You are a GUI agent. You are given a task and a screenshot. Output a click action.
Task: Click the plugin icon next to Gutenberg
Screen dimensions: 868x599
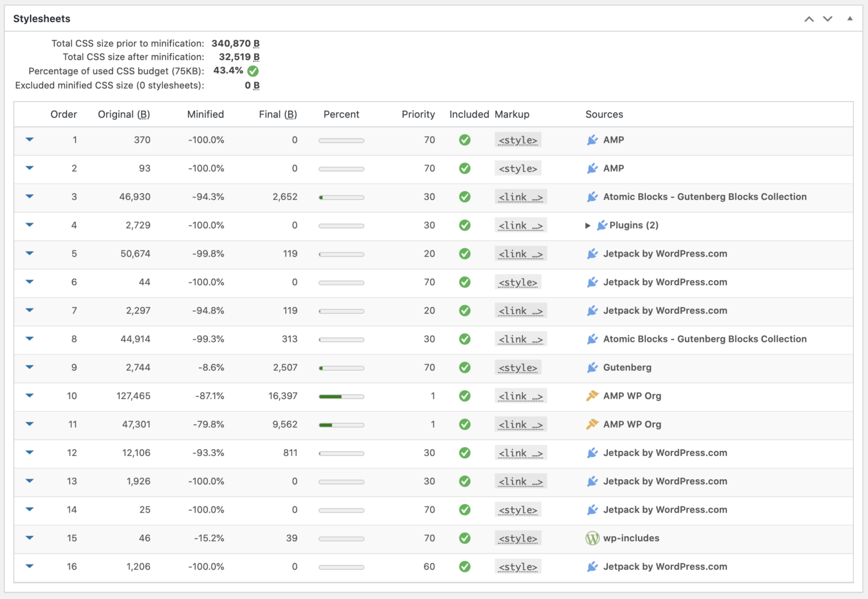pyautogui.click(x=592, y=367)
